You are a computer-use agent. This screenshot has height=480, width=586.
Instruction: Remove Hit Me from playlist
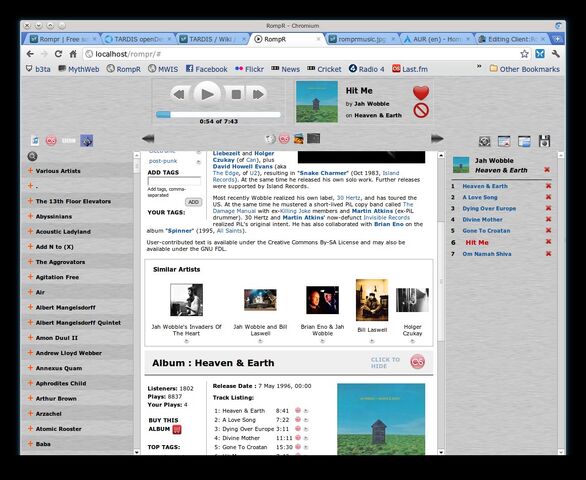click(x=548, y=242)
